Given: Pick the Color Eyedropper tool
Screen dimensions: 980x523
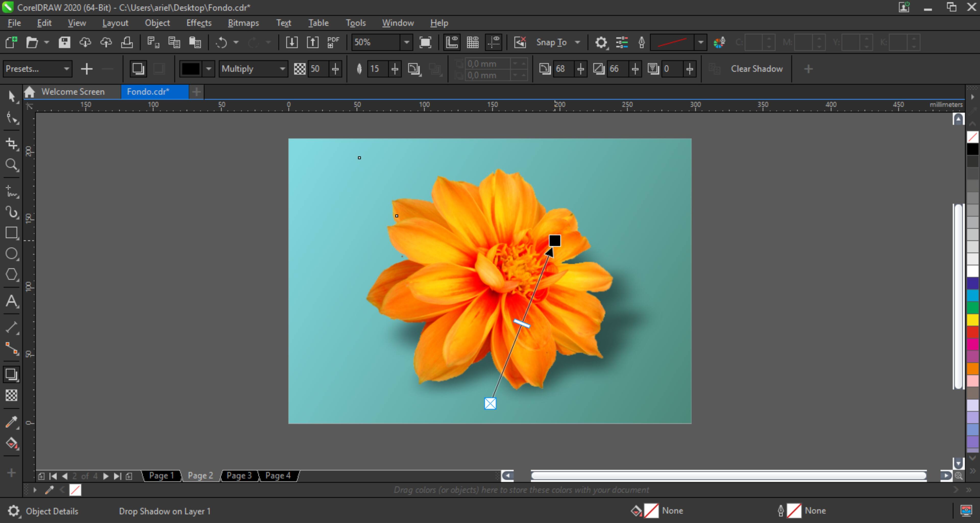Looking at the screenshot, I should (x=11, y=422).
